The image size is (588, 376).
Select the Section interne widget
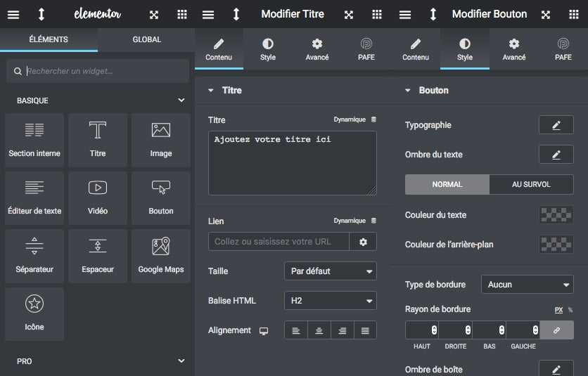tap(34, 140)
